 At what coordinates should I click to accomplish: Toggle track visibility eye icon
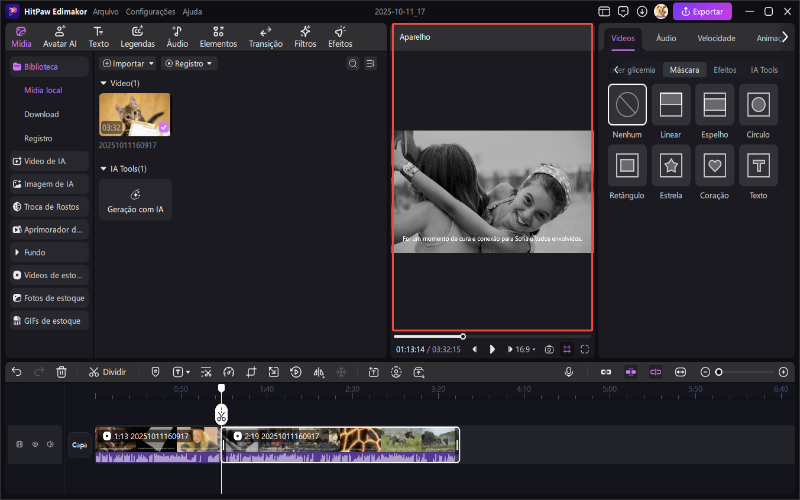click(x=35, y=444)
